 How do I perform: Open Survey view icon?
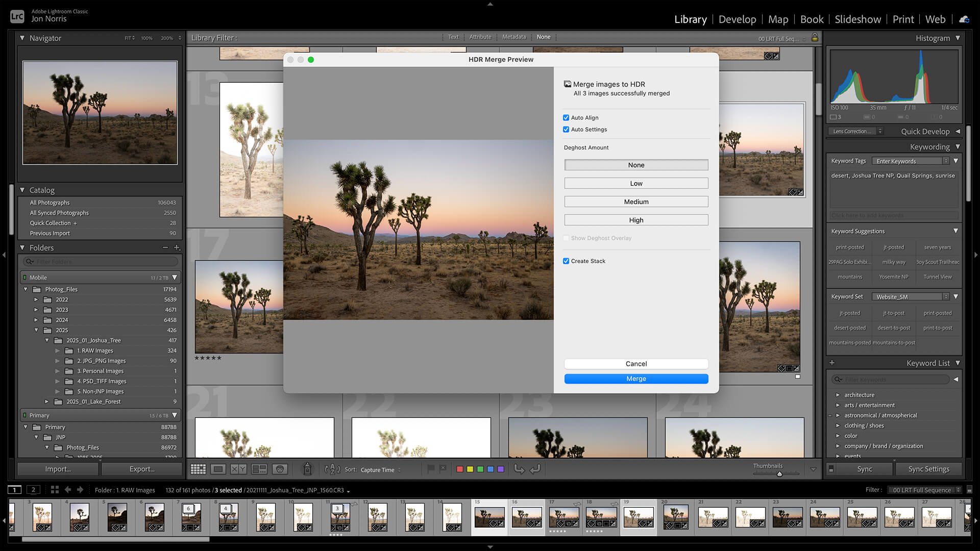[x=259, y=469]
